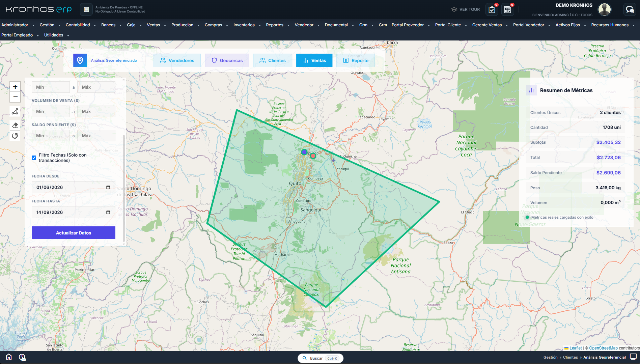Image resolution: width=640 pixels, height=364 pixels.
Task: Expand the Portal Empleado menu
Action: click(20, 35)
